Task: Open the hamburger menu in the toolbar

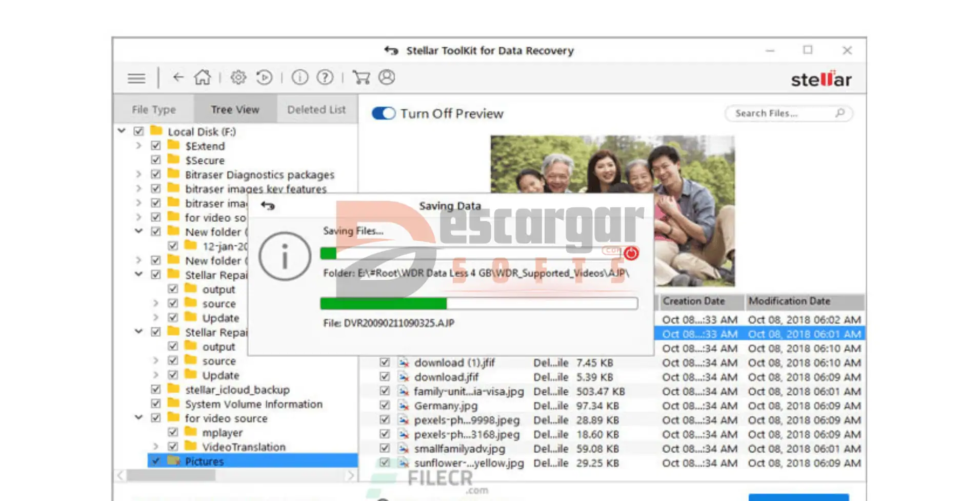Action: pos(136,78)
